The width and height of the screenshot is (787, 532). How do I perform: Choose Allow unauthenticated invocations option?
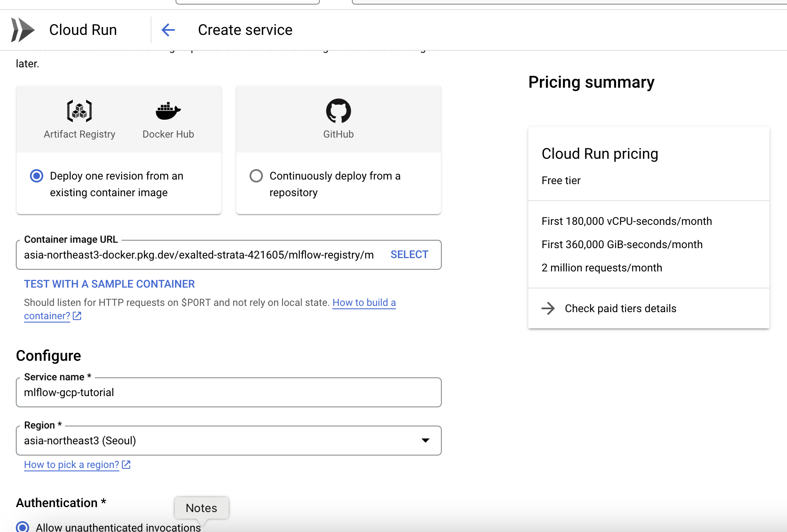point(22,527)
